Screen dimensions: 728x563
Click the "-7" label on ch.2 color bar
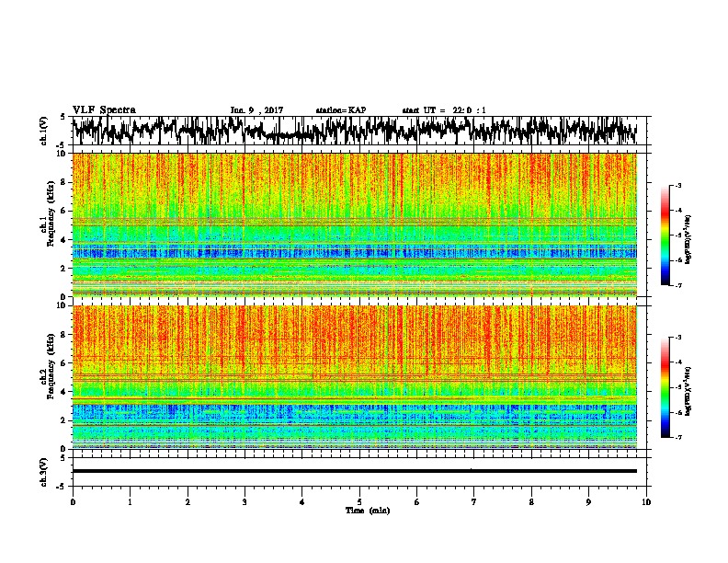pos(677,437)
